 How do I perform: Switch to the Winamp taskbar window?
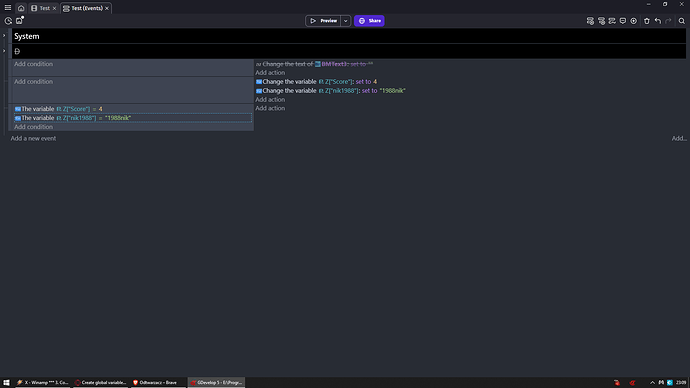coord(42,382)
